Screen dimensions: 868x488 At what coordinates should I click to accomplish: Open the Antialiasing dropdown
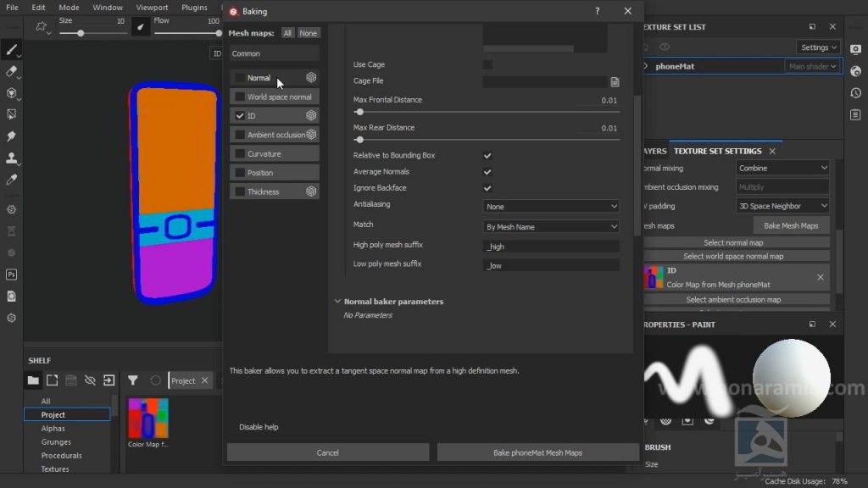pos(551,207)
